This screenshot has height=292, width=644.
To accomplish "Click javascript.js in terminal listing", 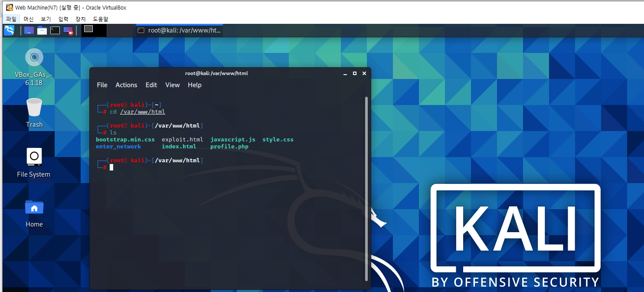I will pos(233,140).
